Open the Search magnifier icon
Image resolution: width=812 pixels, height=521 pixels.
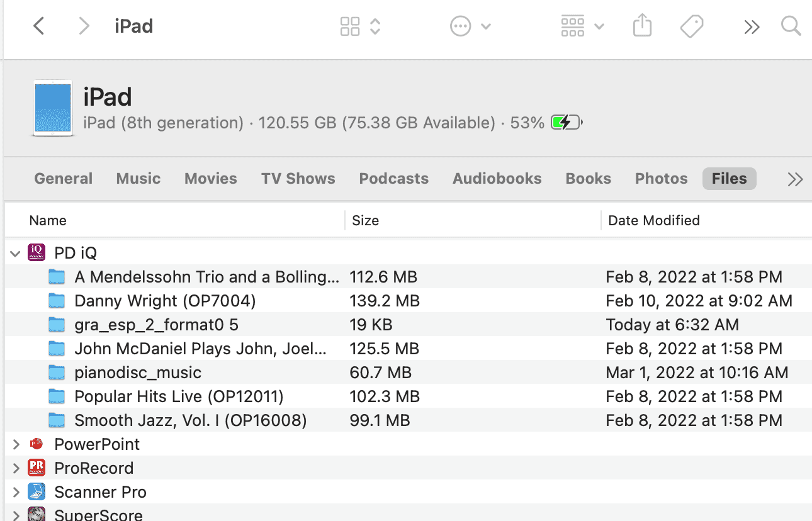click(x=791, y=26)
